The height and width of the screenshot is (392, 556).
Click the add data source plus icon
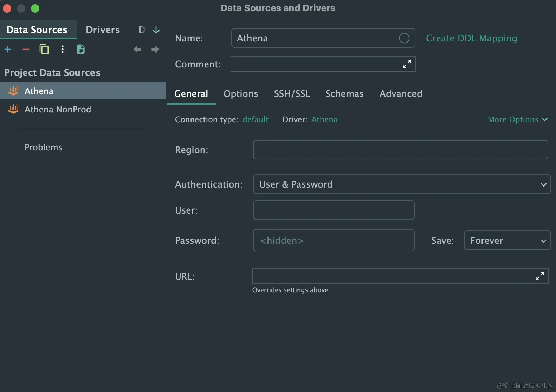point(8,50)
